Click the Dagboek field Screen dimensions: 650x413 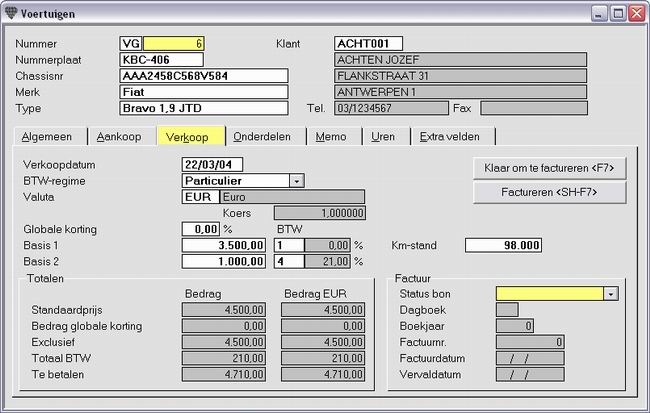507,310
